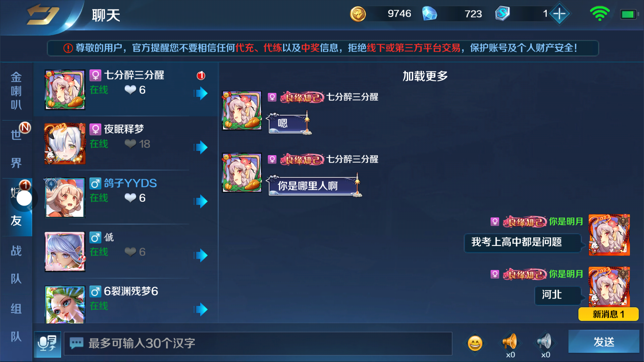The image size is (644, 362).
Task: Click the 发送 send button
Action: [604, 342]
